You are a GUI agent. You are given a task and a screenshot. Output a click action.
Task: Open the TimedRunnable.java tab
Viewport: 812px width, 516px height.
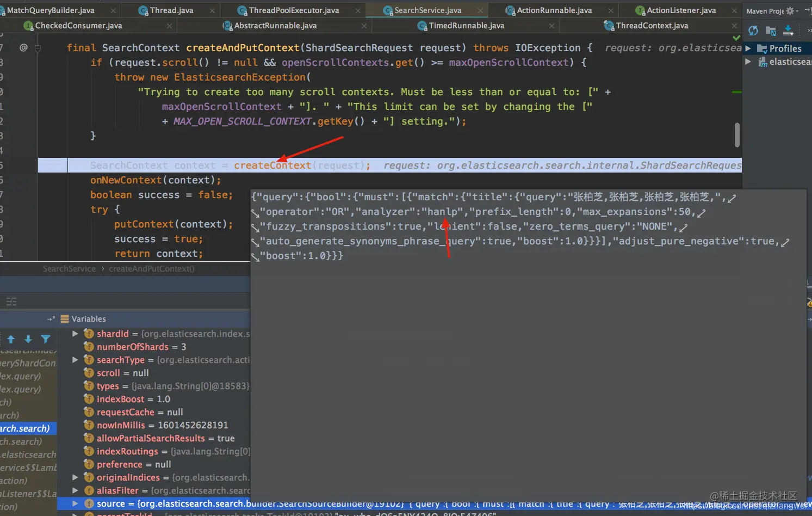pyautogui.click(x=466, y=26)
